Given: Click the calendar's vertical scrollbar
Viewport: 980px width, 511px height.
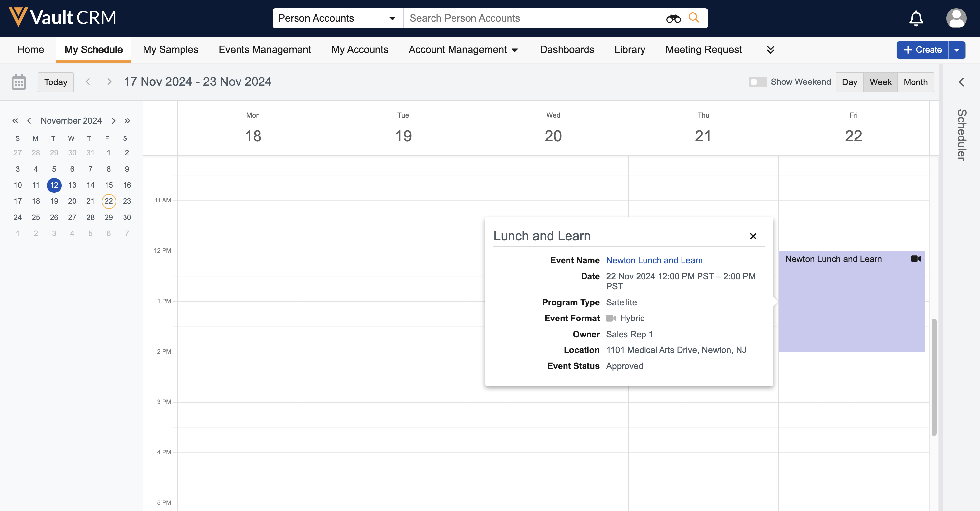Looking at the screenshot, I should tap(933, 376).
